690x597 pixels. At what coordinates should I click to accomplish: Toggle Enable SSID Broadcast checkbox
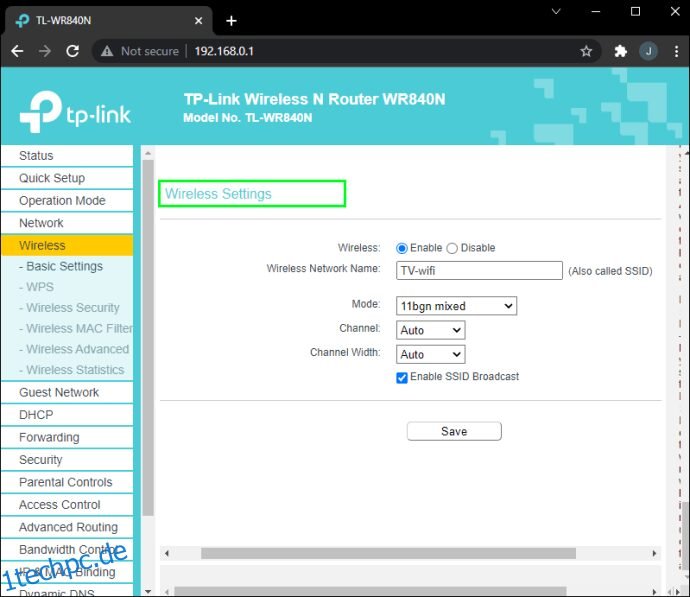(x=402, y=377)
